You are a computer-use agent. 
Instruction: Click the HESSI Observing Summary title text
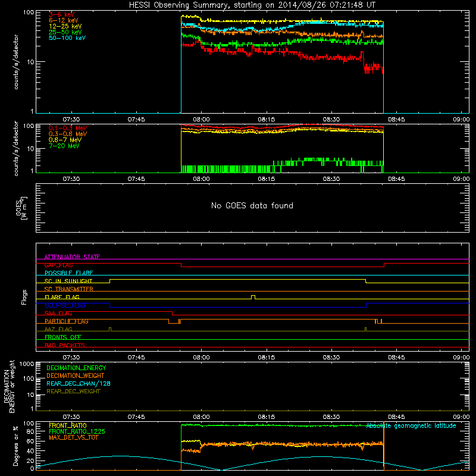coord(252,5)
